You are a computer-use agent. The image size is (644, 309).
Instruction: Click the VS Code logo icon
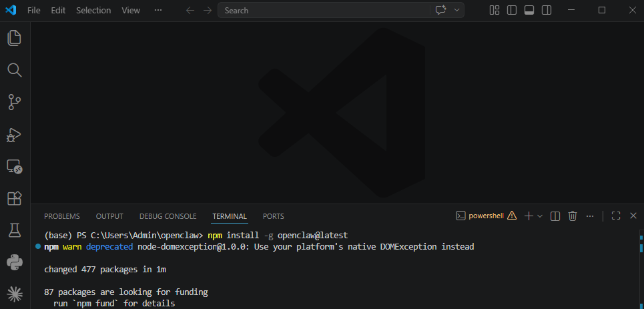click(x=11, y=10)
